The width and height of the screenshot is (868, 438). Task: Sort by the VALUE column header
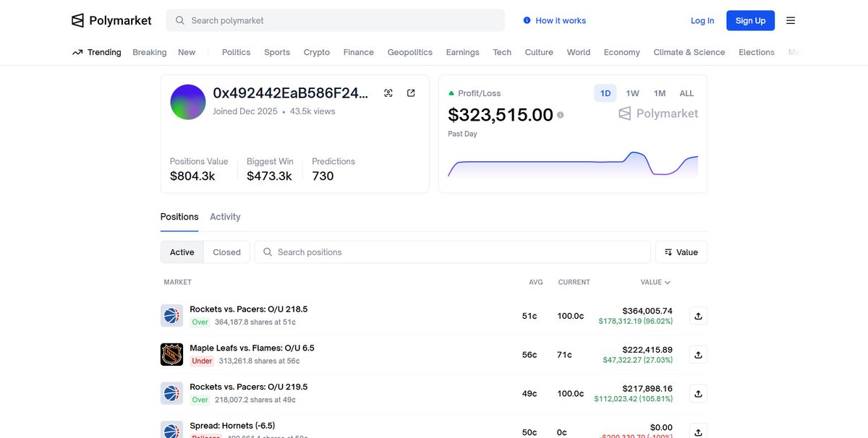[x=655, y=282]
